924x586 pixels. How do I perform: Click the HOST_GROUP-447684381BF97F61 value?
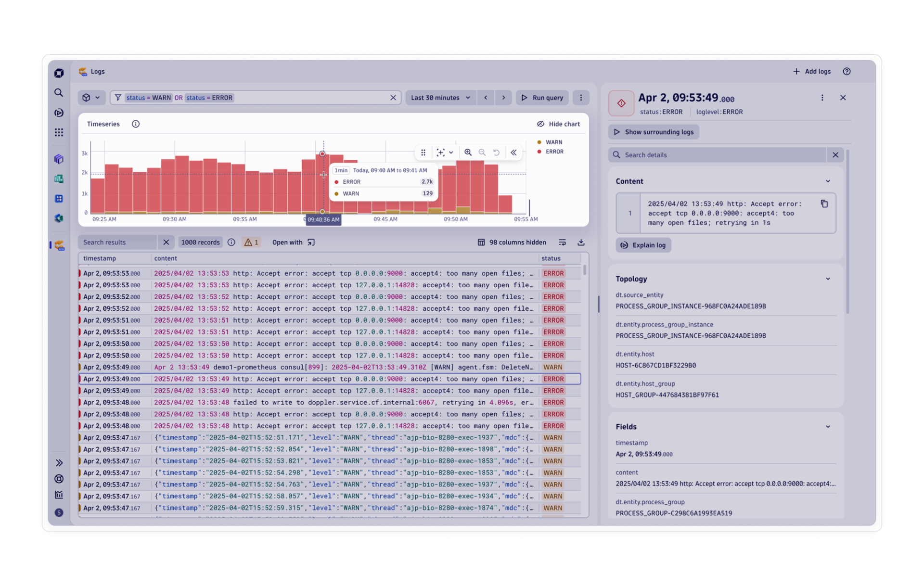pos(667,395)
